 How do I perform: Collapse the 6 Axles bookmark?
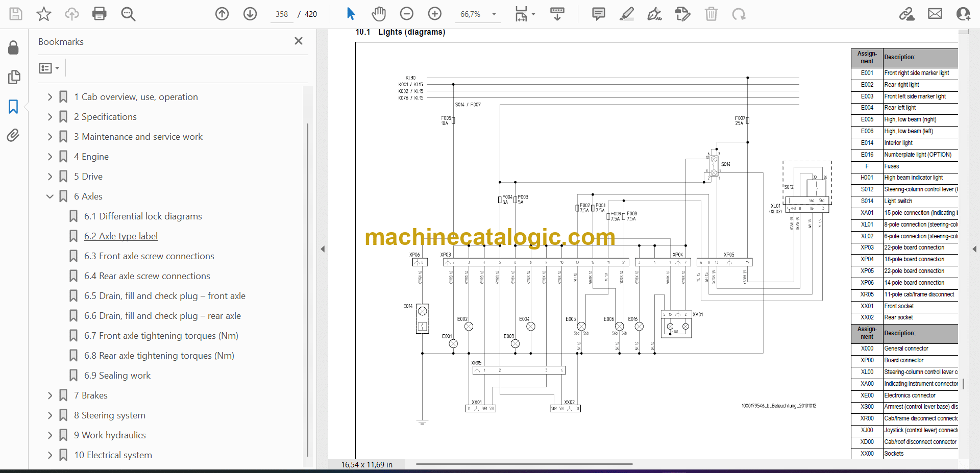tap(50, 196)
